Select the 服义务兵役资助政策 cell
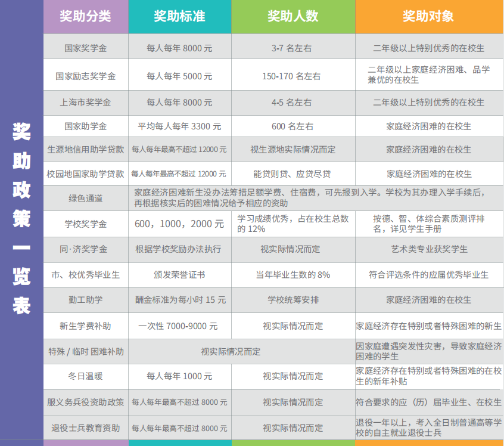 click(86, 402)
